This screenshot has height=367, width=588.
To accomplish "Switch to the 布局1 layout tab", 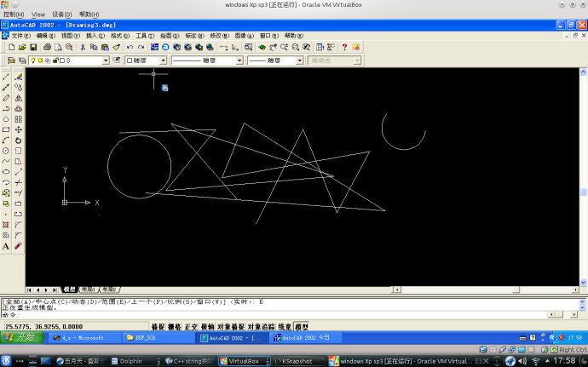I will [x=89, y=290].
